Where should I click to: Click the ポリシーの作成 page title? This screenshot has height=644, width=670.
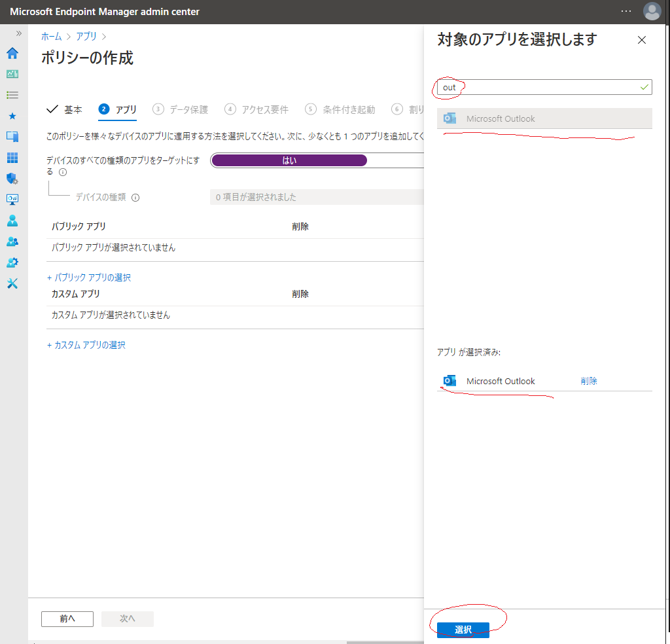pos(87,58)
